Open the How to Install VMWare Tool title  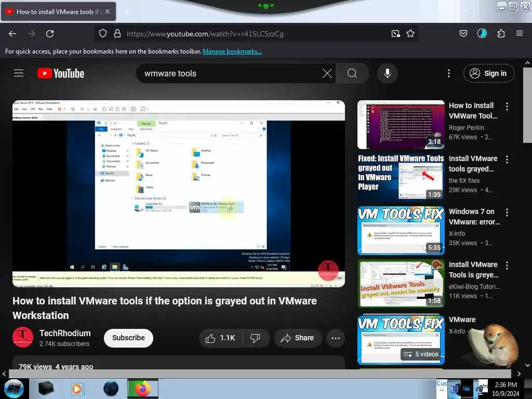[473, 111]
